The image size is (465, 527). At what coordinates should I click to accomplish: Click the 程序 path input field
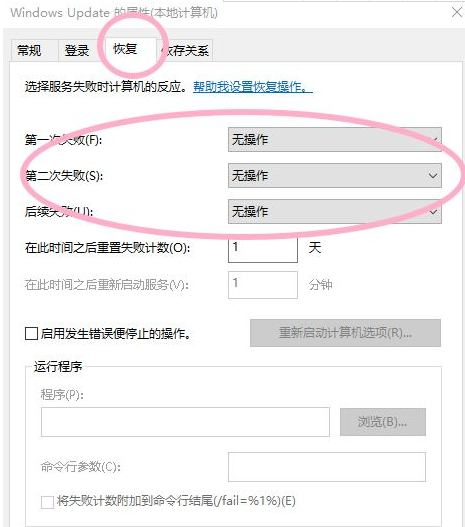point(185,422)
